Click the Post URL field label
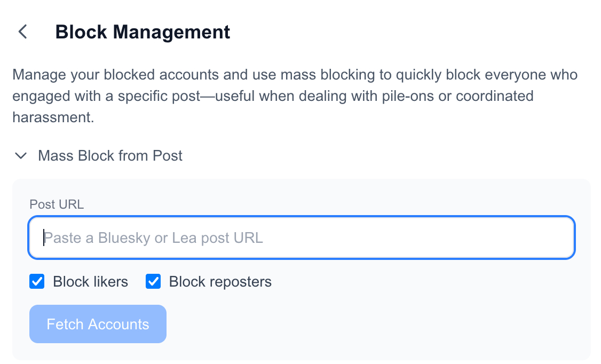 click(57, 204)
